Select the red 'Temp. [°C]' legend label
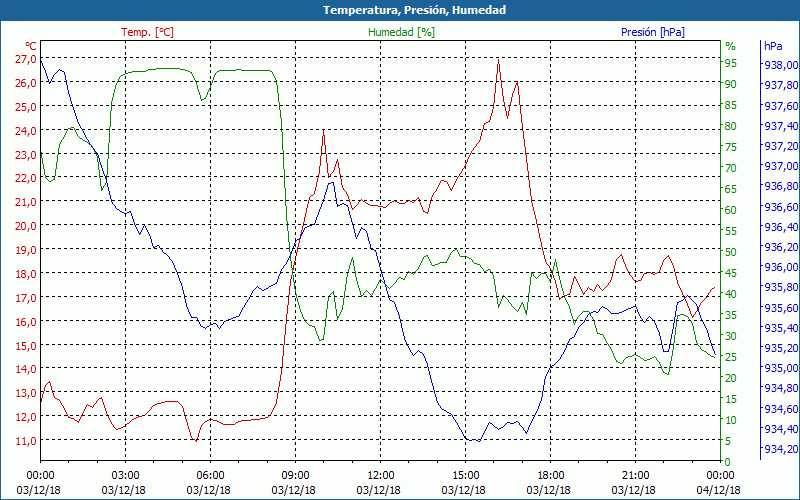Image resolution: width=800 pixels, height=500 pixels. point(147,32)
